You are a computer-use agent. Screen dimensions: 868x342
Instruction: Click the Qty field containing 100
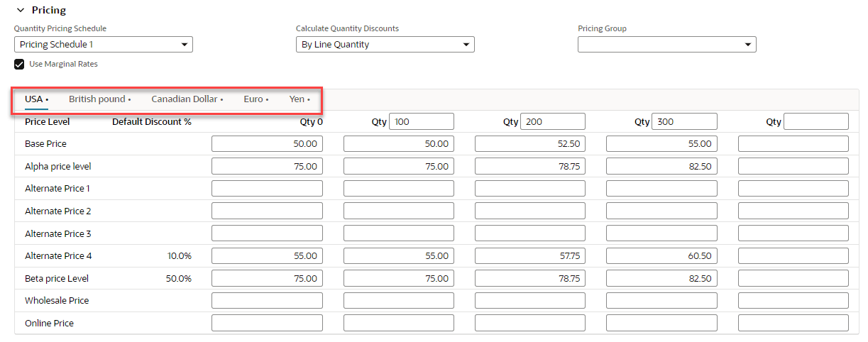pyautogui.click(x=422, y=121)
